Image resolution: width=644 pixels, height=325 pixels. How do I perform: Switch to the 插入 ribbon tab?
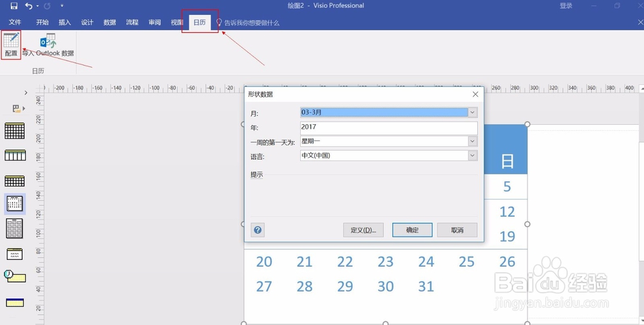[65, 22]
